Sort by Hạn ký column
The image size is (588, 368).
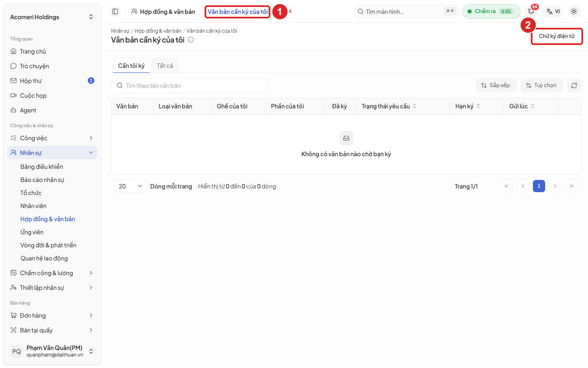pos(468,106)
